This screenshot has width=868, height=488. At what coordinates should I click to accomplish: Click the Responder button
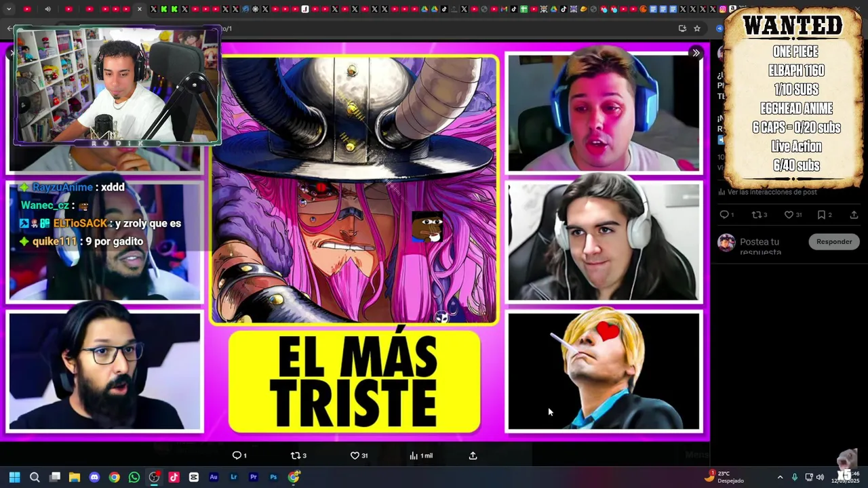pyautogui.click(x=834, y=242)
